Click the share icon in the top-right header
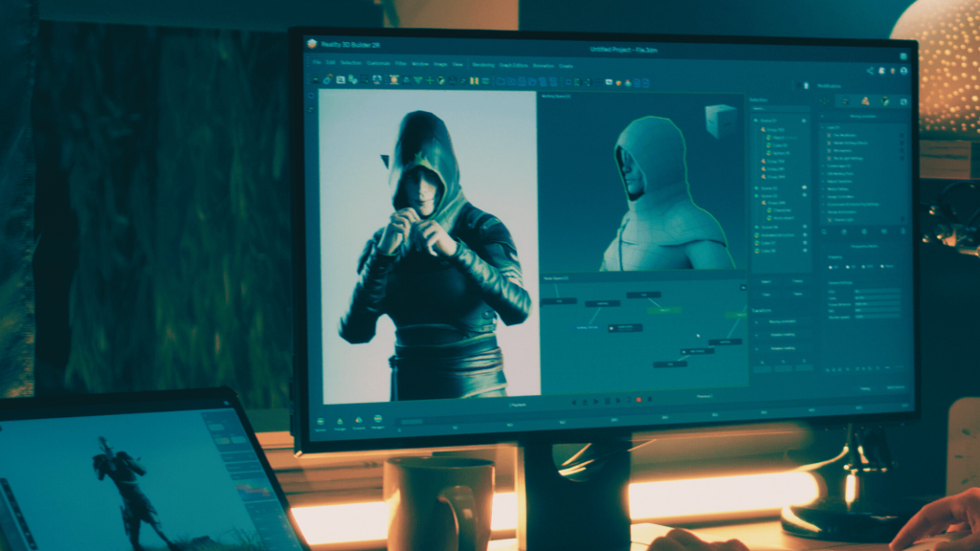The image size is (980, 551). [x=870, y=70]
